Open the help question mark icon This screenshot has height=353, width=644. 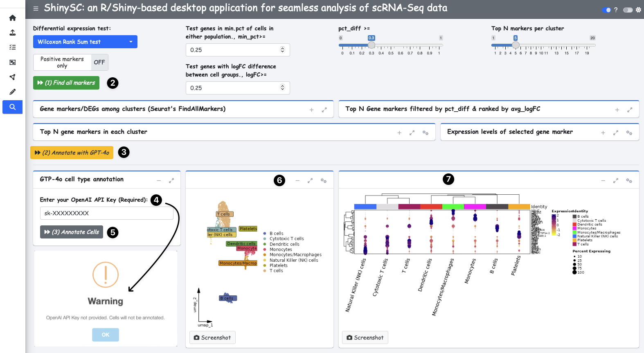(x=616, y=10)
